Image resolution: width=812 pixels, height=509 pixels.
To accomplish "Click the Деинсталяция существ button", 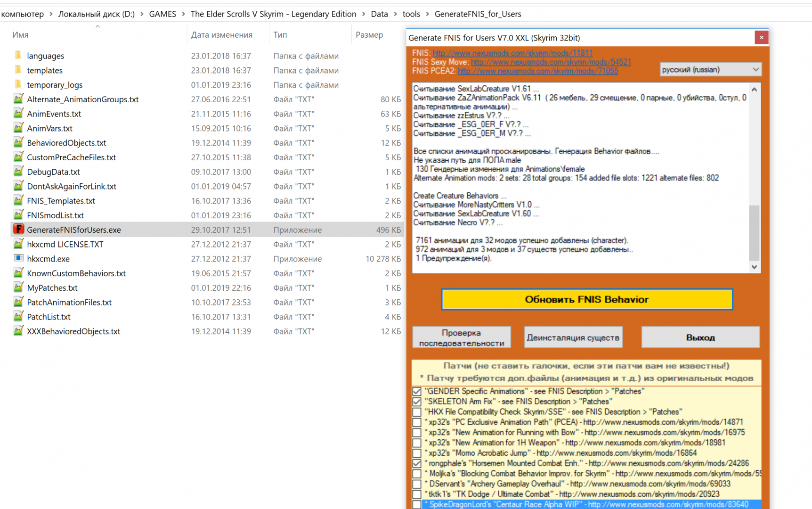I will click(573, 337).
